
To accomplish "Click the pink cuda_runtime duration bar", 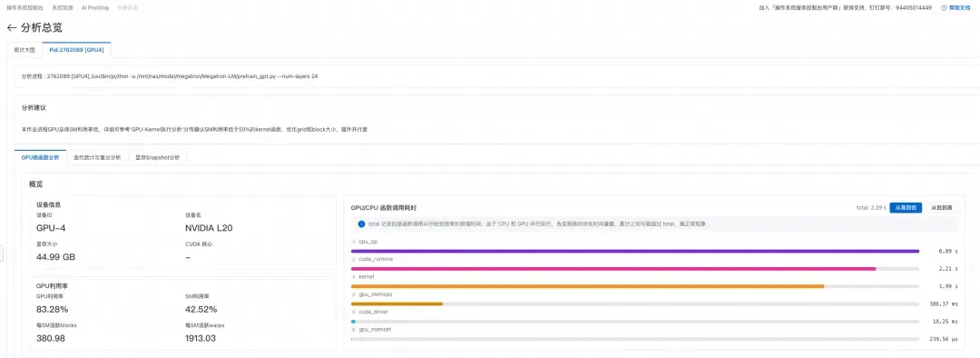I will click(613, 269).
